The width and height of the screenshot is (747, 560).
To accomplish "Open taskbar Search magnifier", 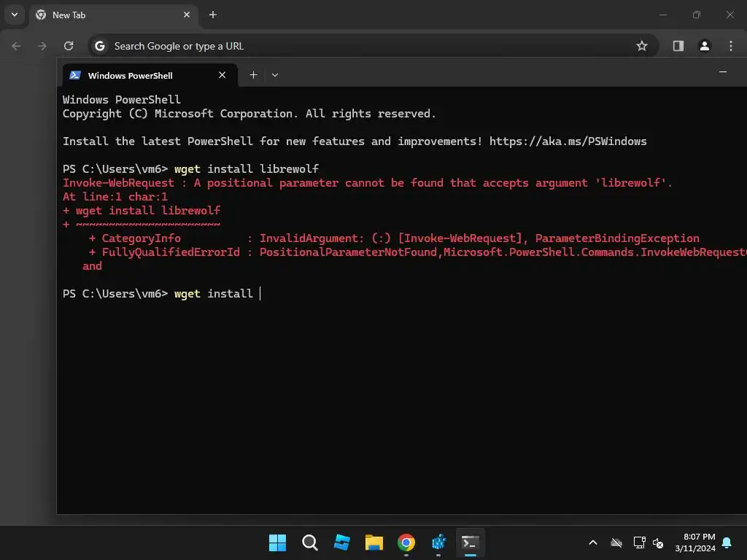I will click(309, 542).
